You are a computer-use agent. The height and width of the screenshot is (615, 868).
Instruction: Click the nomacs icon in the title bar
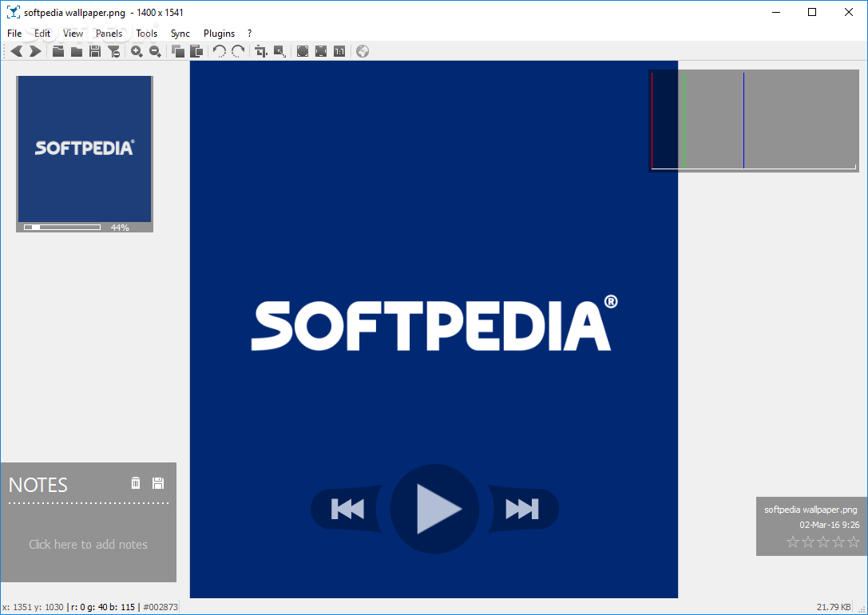point(14,12)
